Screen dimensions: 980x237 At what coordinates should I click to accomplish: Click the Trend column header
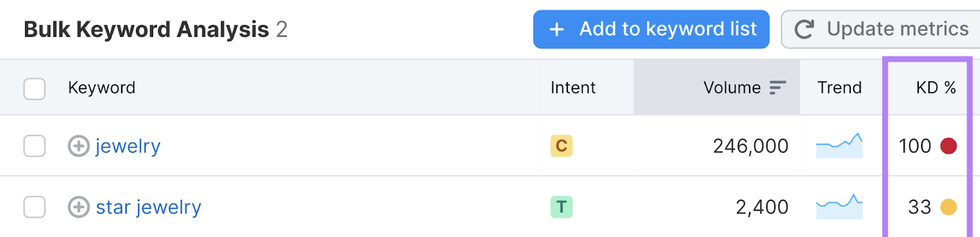coord(839,88)
